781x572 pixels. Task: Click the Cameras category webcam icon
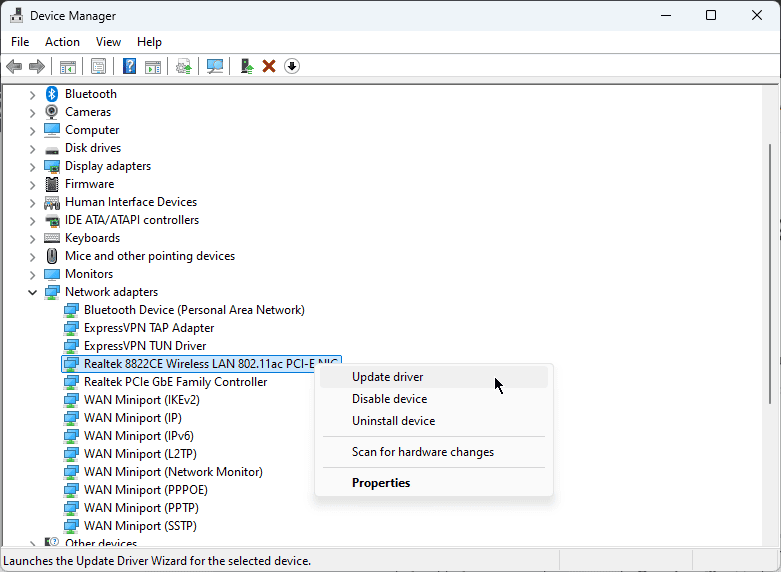pos(52,112)
